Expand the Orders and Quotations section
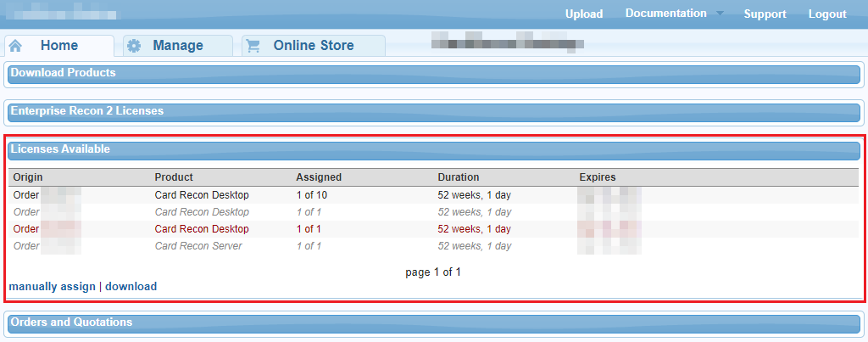This screenshot has width=868, height=342. coord(71,322)
